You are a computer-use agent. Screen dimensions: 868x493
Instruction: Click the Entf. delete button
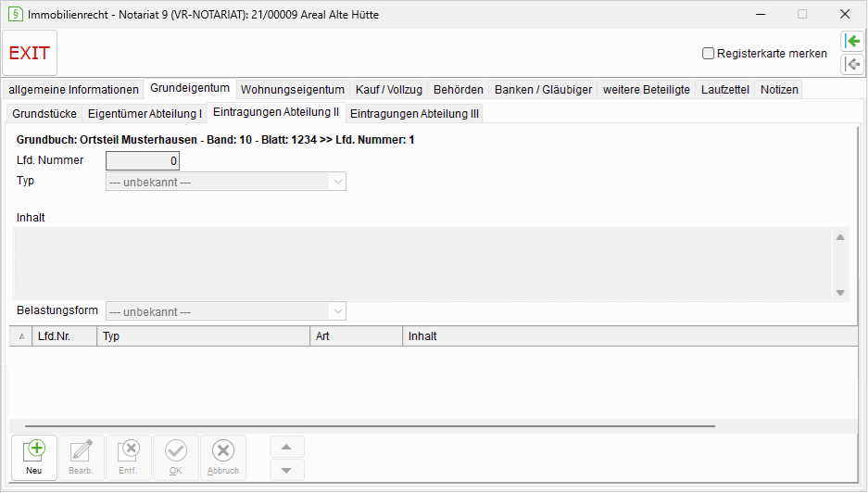pyautogui.click(x=129, y=458)
